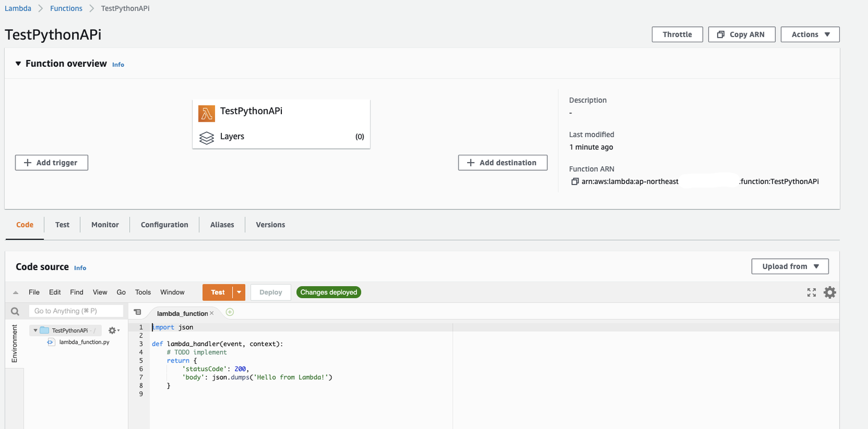Image resolution: width=868 pixels, height=429 pixels.
Task: Select lambda_function.py in the file tree
Action: click(84, 342)
